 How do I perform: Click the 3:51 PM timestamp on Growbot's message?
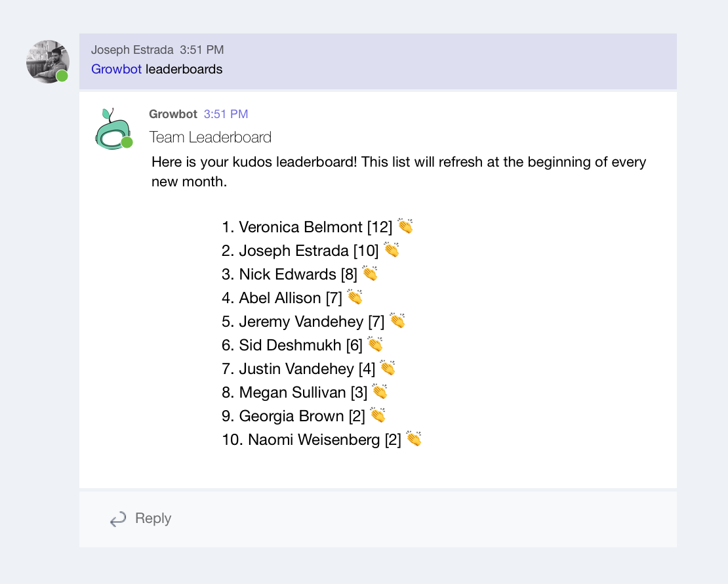point(226,114)
